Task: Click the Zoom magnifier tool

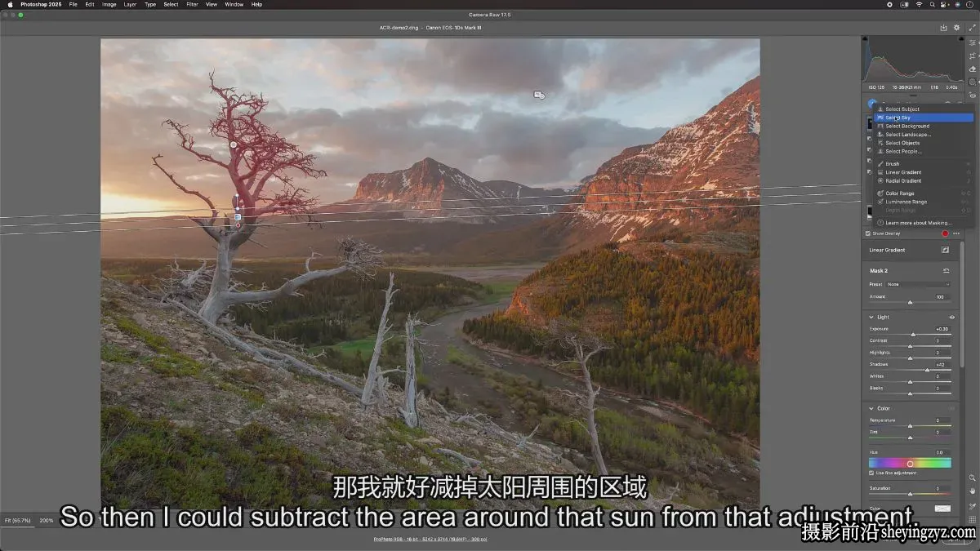Action: pos(972,478)
